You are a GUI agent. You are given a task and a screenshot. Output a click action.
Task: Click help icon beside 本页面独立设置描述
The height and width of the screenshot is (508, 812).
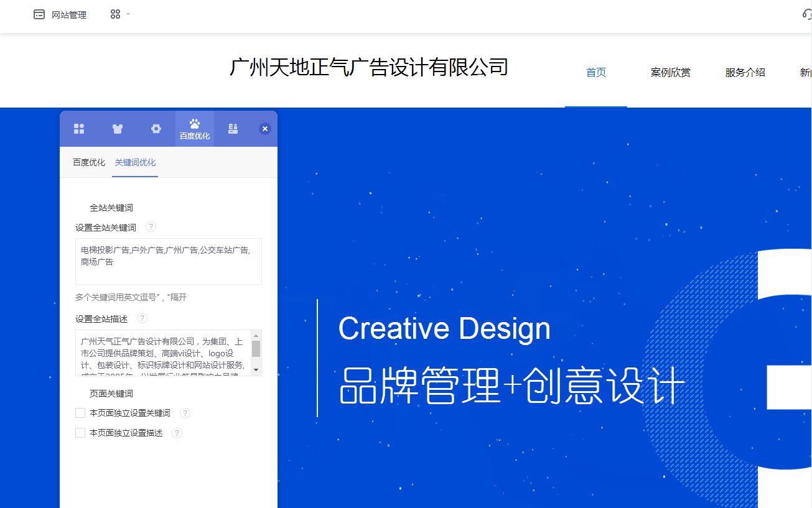coord(177,433)
